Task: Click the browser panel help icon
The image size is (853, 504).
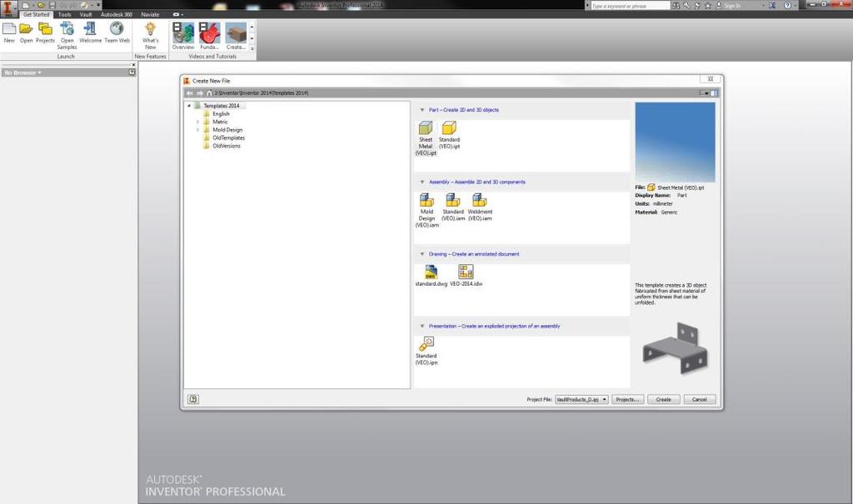Action: click(x=132, y=72)
